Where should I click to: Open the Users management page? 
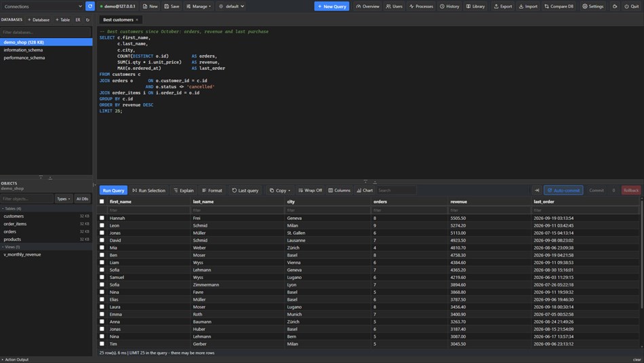point(394,6)
